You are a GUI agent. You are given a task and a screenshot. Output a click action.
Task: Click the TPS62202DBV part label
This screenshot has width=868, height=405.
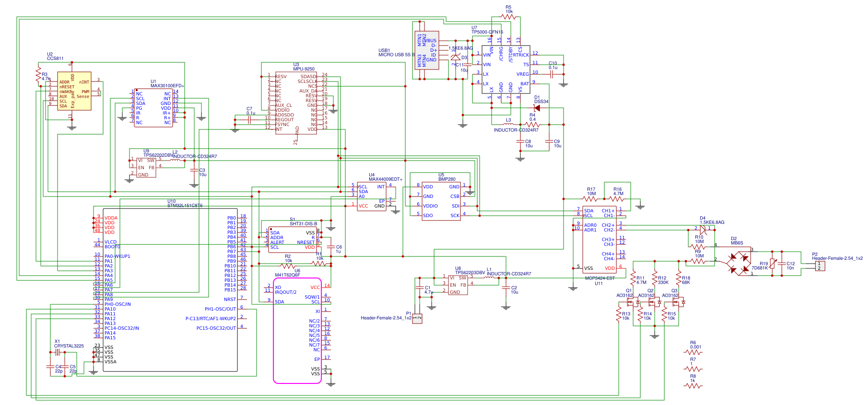[158, 155]
